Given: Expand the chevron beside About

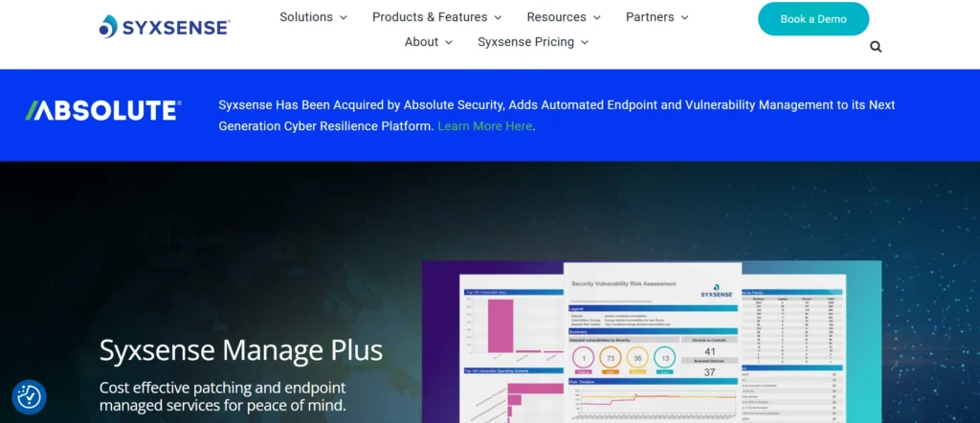Looking at the screenshot, I should point(448,42).
